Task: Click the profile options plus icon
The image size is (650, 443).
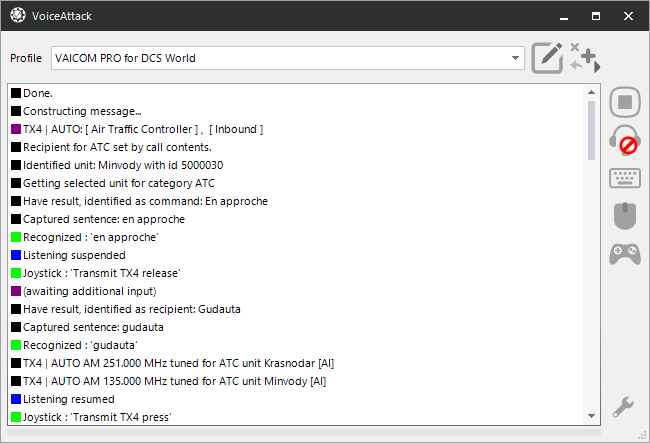Action: 585,58
